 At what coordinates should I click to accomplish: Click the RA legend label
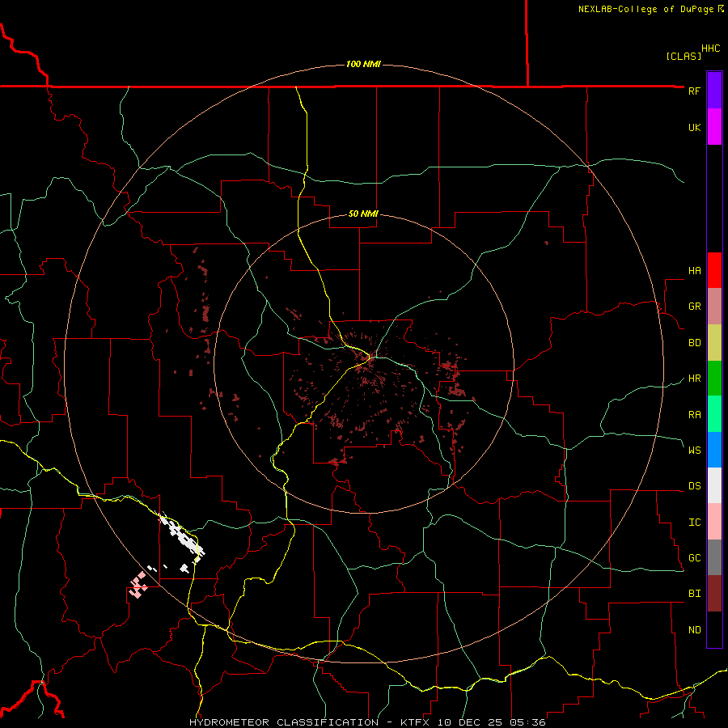(x=694, y=415)
